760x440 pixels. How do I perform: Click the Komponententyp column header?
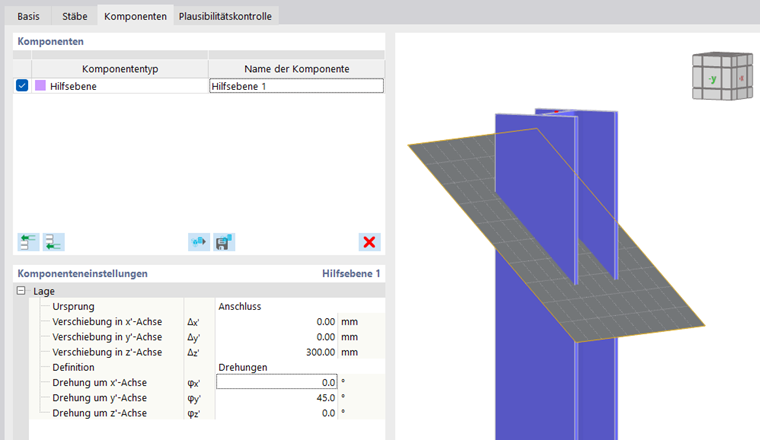120,69
